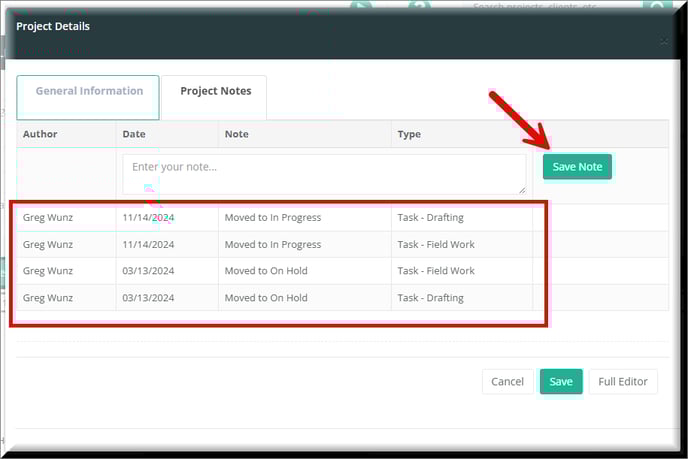The height and width of the screenshot is (459, 688).
Task: Click the Type column header
Action: click(x=409, y=134)
